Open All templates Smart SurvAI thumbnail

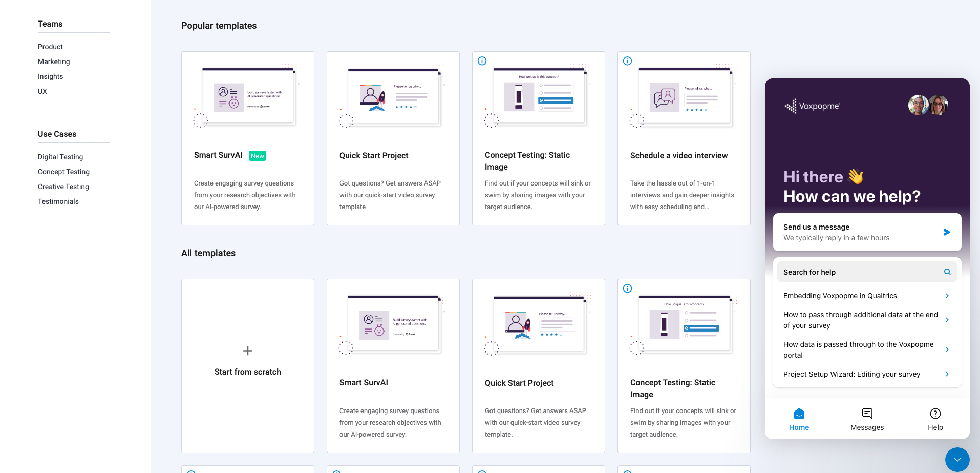[393, 324]
